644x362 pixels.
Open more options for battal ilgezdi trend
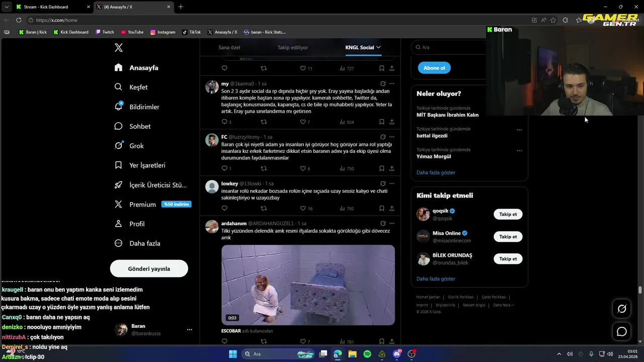[519, 130]
